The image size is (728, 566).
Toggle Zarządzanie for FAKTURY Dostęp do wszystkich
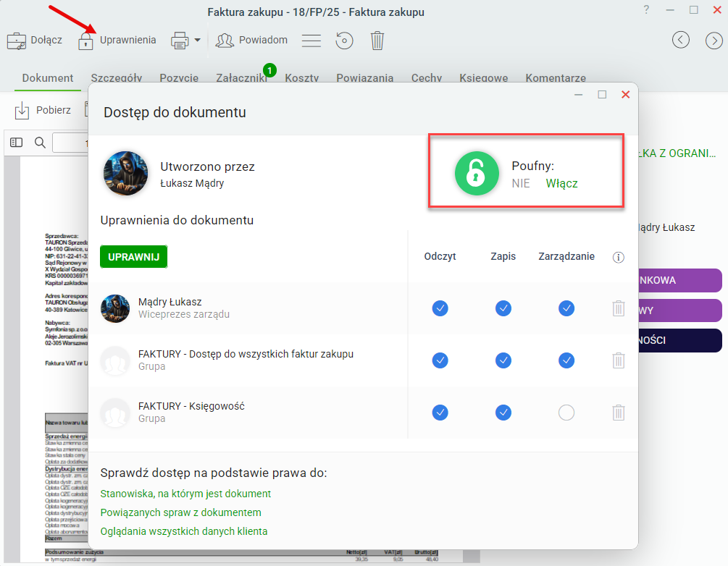[566, 360]
